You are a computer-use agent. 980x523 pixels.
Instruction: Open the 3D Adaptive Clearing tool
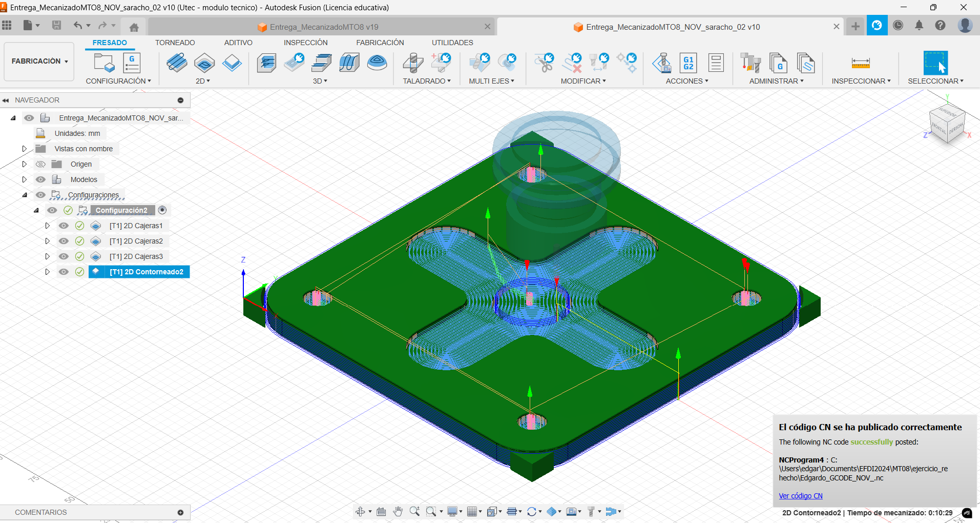[266, 63]
